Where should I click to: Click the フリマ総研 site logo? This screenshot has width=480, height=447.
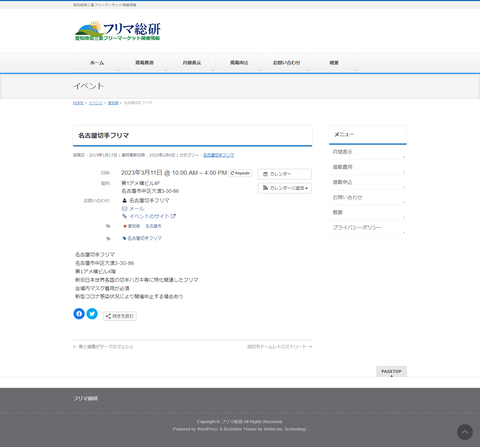tap(118, 31)
